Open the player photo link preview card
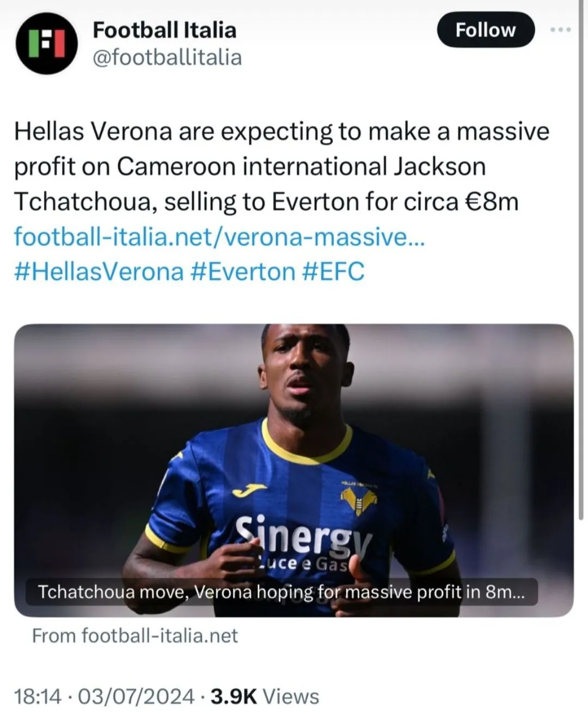The image size is (588, 716). click(294, 436)
